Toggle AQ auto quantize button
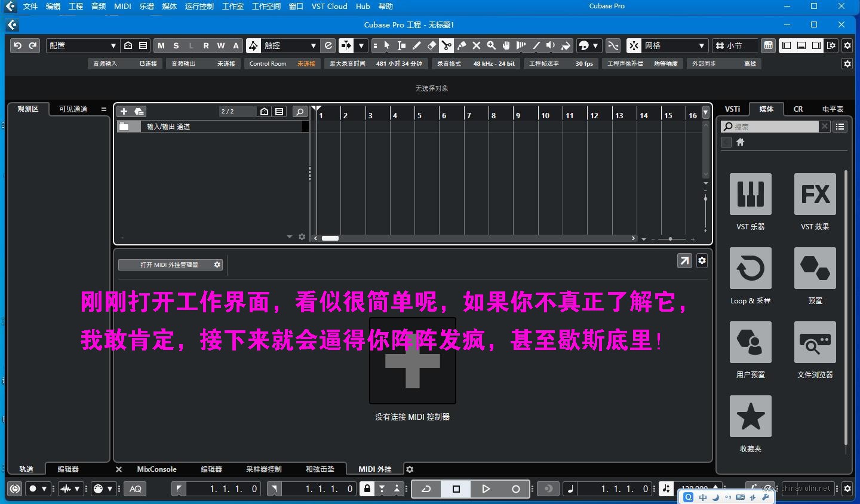860x504 pixels. pyautogui.click(x=136, y=488)
